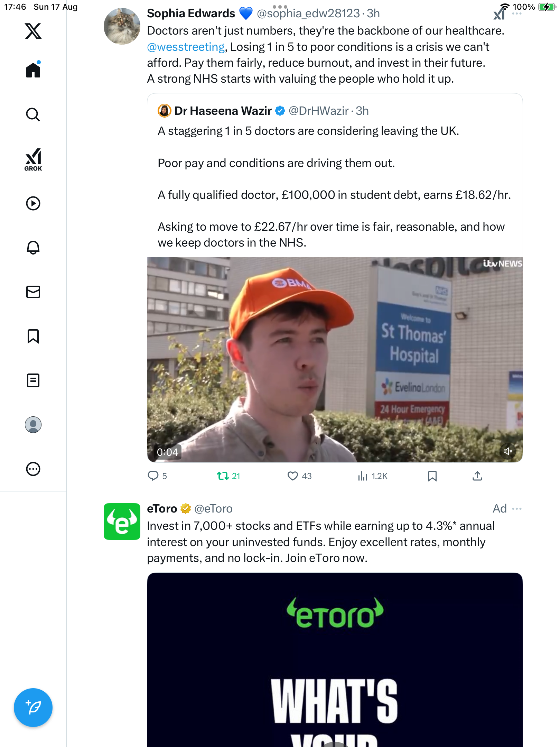This screenshot has width=560, height=747.
Task: Like Sophia Edwards' post
Action: coord(293,476)
